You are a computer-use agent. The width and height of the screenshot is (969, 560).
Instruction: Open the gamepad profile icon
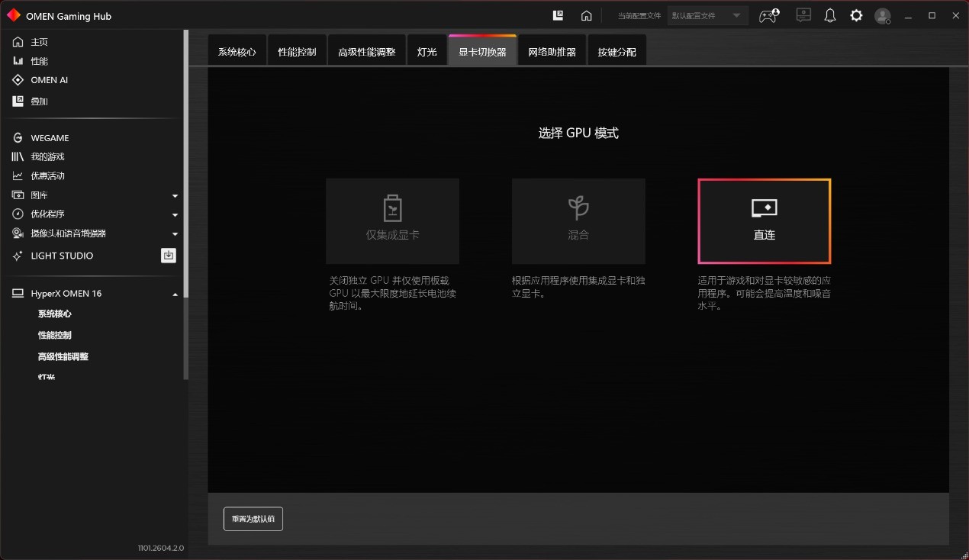point(769,15)
